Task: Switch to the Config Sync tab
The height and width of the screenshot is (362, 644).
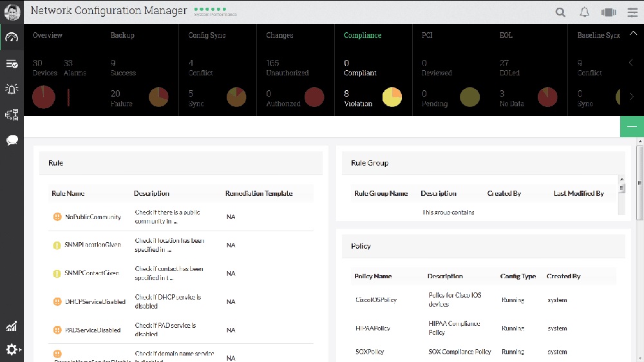Action: coord(207,35)
